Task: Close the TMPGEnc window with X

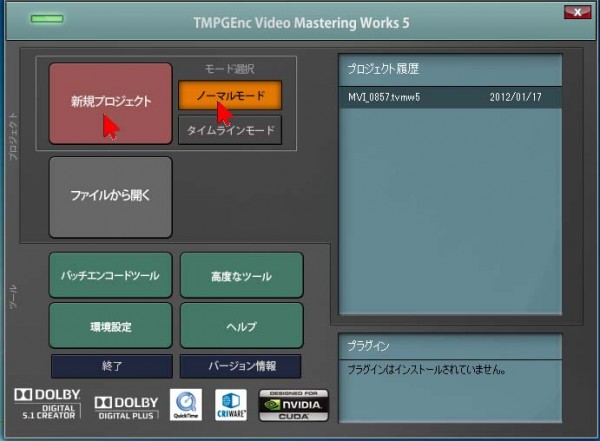Action: (577, 12)
